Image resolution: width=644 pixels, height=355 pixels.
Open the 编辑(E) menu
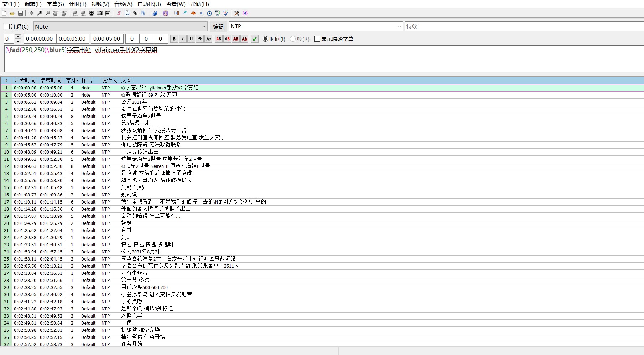coord(33,4)
